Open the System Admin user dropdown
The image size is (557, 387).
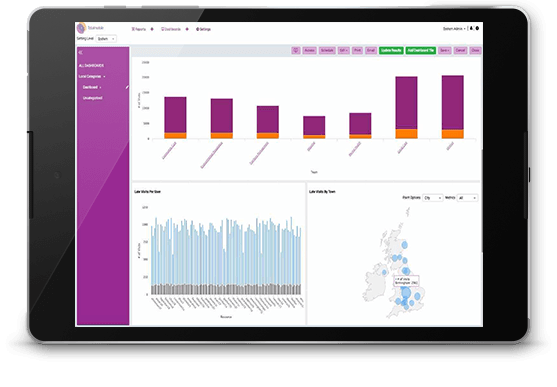point(454,29)
